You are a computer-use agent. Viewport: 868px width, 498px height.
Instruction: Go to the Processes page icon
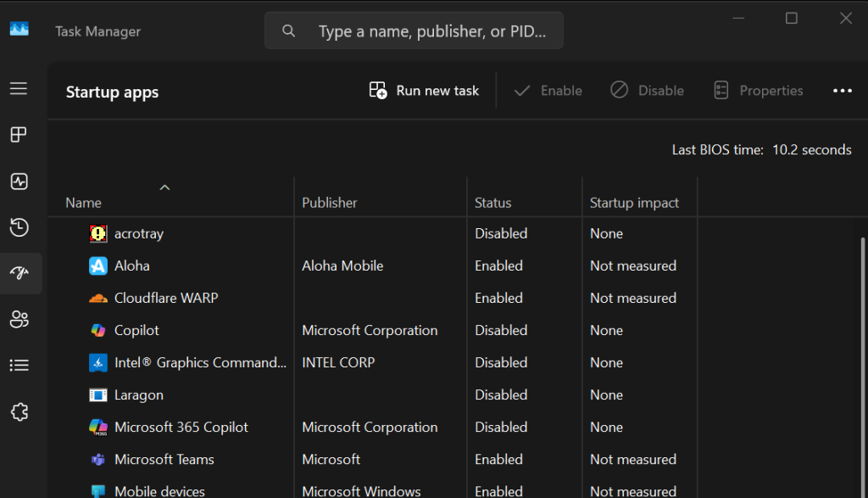(19, 135)
